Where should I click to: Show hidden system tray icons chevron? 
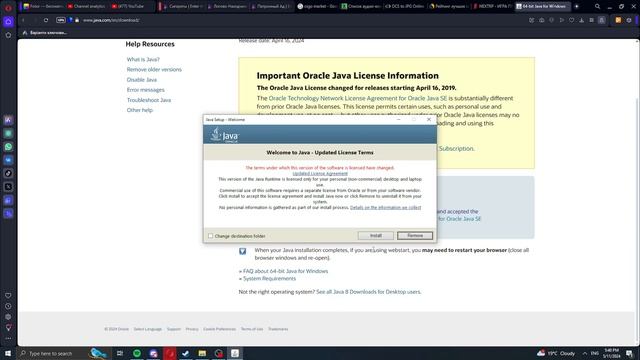point(585,353)
